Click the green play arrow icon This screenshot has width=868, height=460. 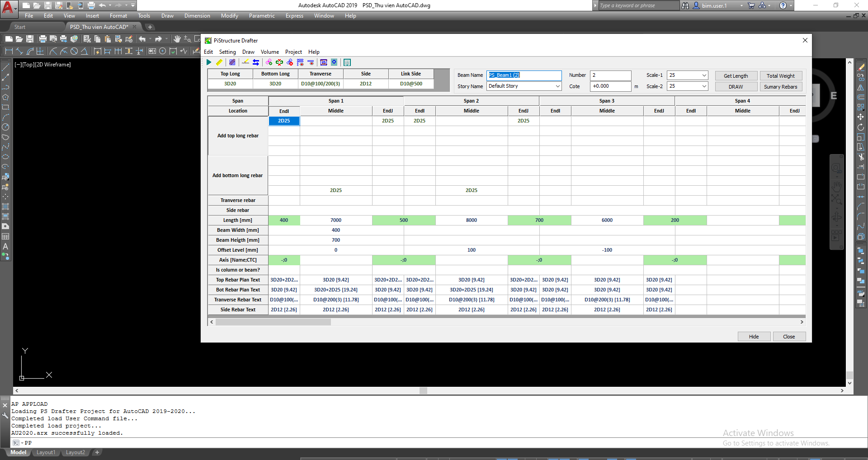coord(209,62)
